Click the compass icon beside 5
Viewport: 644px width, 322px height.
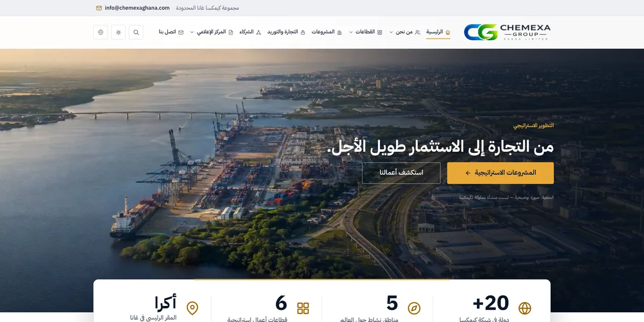click(x=414, y=308)
